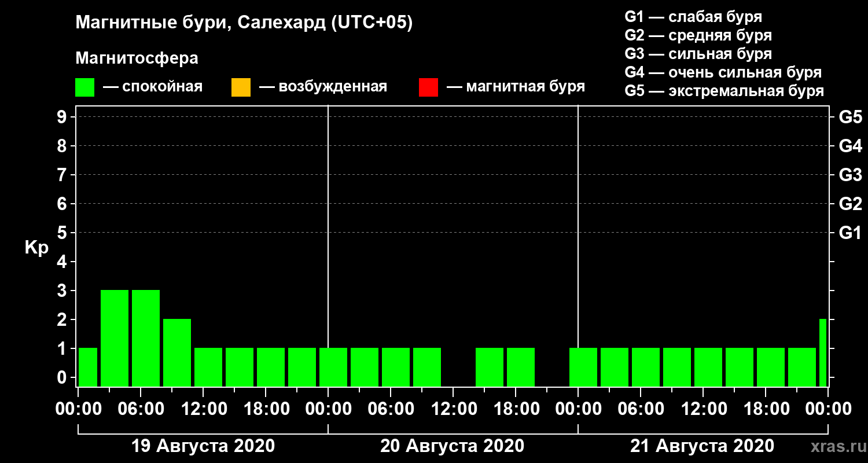Click the '— магнитная буря' legend label

click(x=516, y=87)
